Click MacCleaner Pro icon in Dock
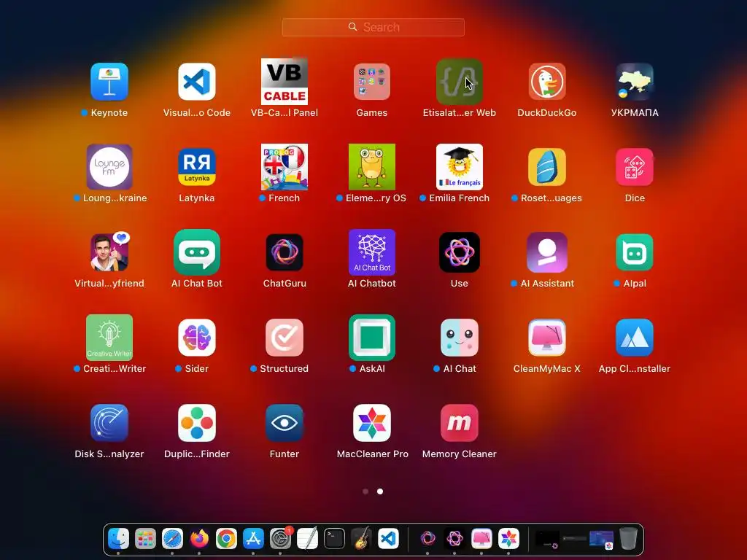The width and height of the screenshot is (747, 560). pos(508,539)
